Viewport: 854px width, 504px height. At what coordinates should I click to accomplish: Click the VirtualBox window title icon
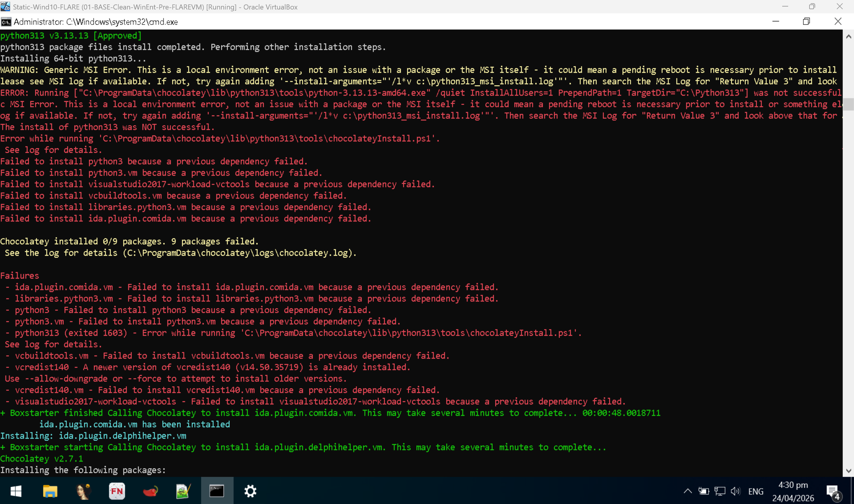(x=5, y=7)
